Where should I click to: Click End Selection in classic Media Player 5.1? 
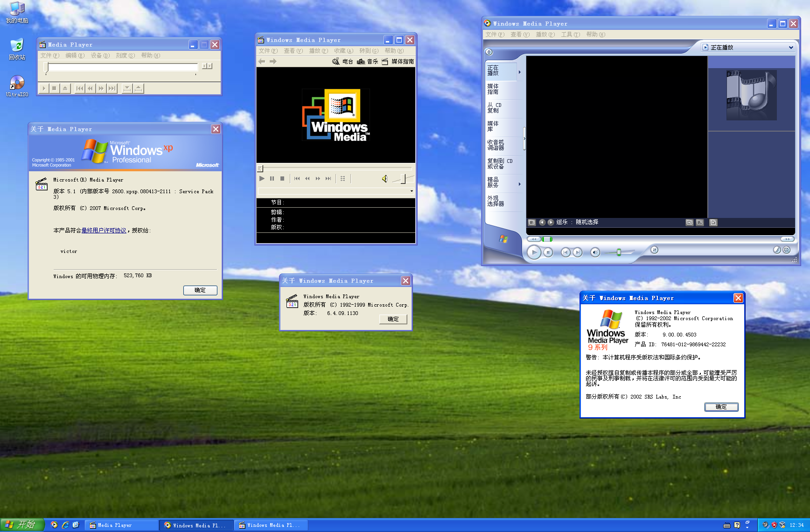click(x=139, y=88)
